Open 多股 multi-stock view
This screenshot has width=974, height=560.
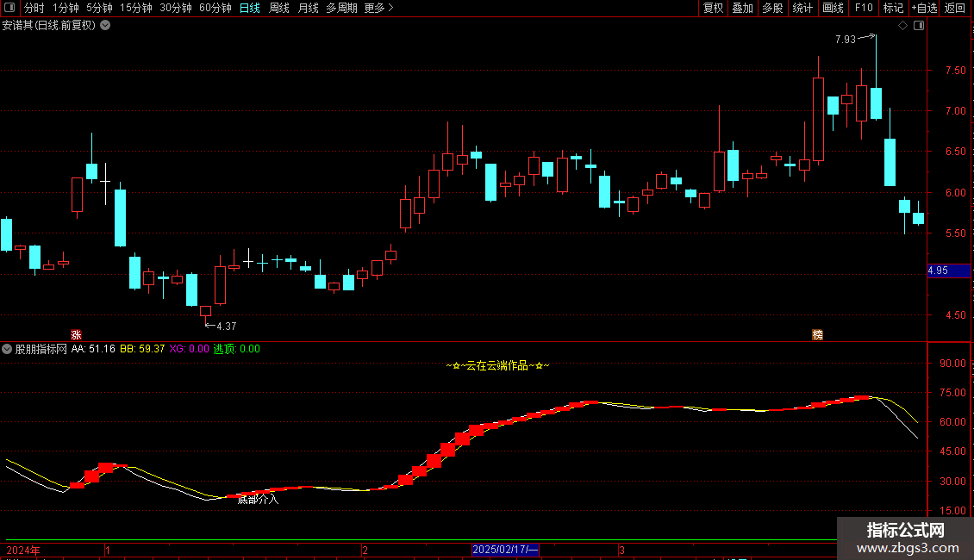[x=772, y=8]
